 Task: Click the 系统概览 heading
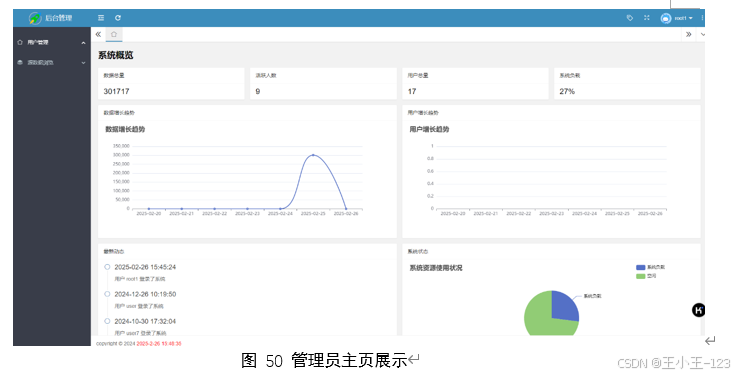tap(116, 55)
